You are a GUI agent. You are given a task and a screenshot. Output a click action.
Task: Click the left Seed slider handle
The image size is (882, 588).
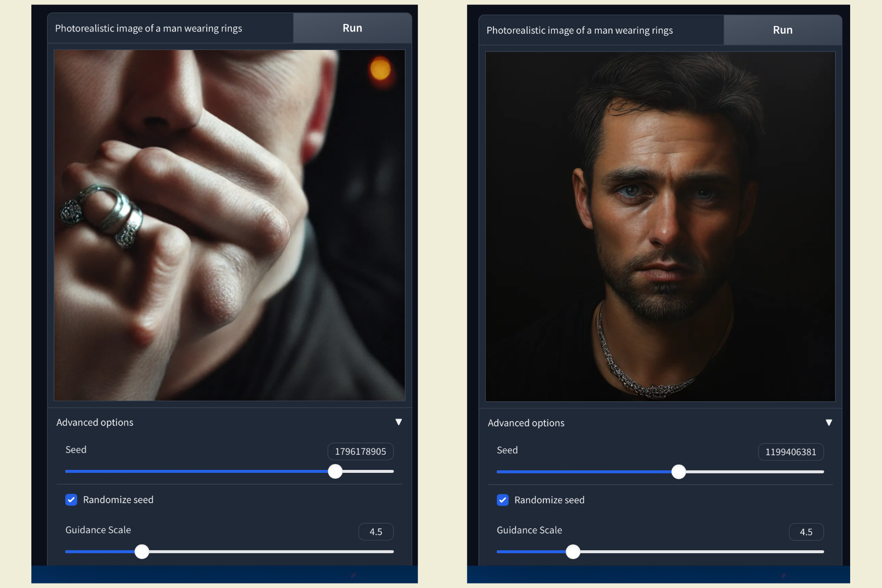click(335, 471)
